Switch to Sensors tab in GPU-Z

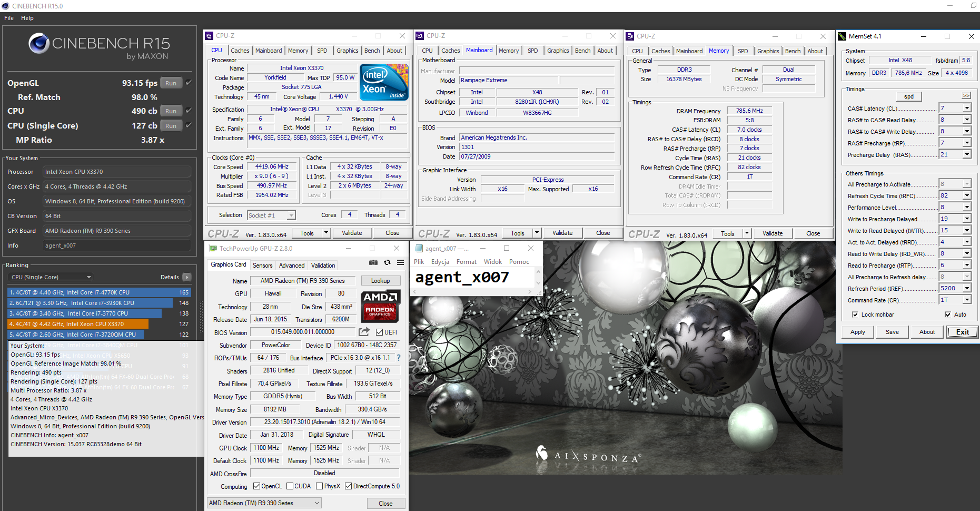click(x=262, y=266)
